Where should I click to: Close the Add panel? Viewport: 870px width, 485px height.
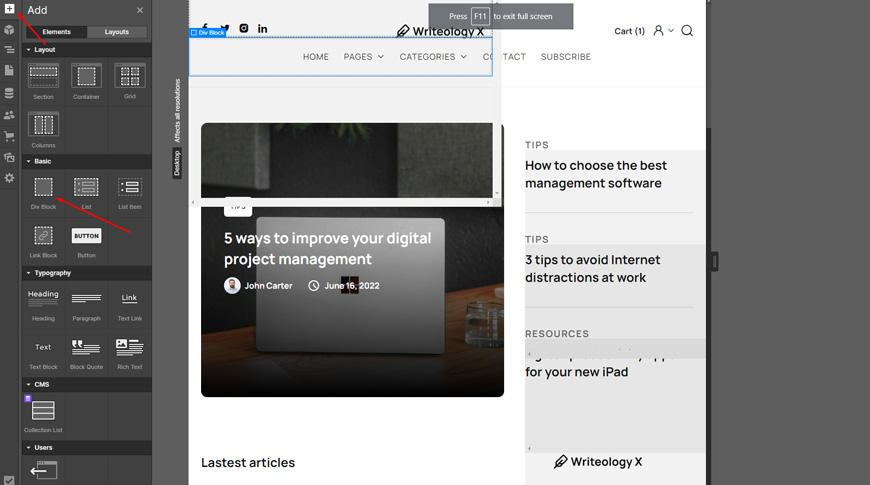point(140,10)
